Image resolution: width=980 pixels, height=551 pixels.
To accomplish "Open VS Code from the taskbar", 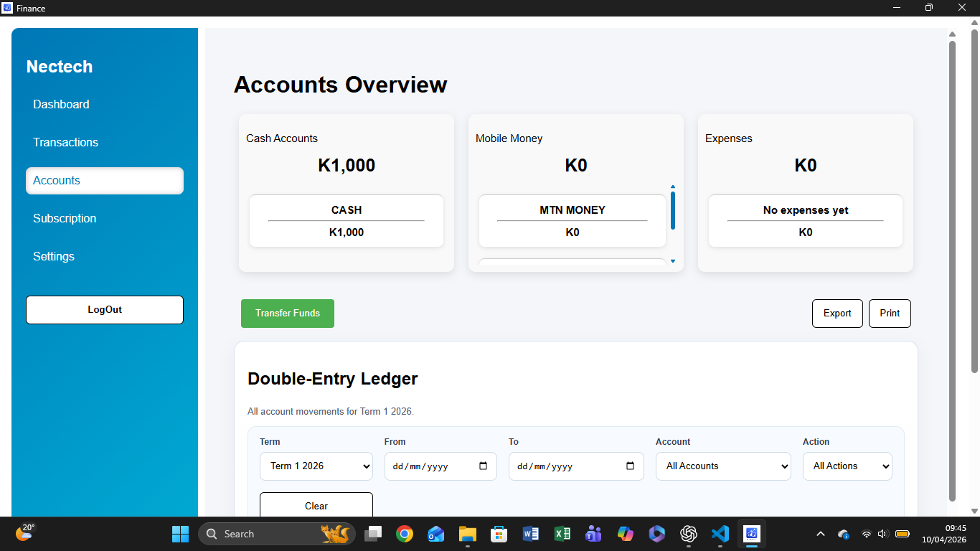I will tap(720, 534).
